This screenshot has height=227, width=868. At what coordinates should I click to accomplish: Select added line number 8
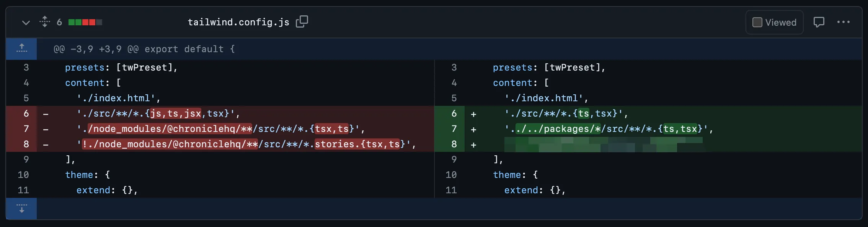(454, 144)
